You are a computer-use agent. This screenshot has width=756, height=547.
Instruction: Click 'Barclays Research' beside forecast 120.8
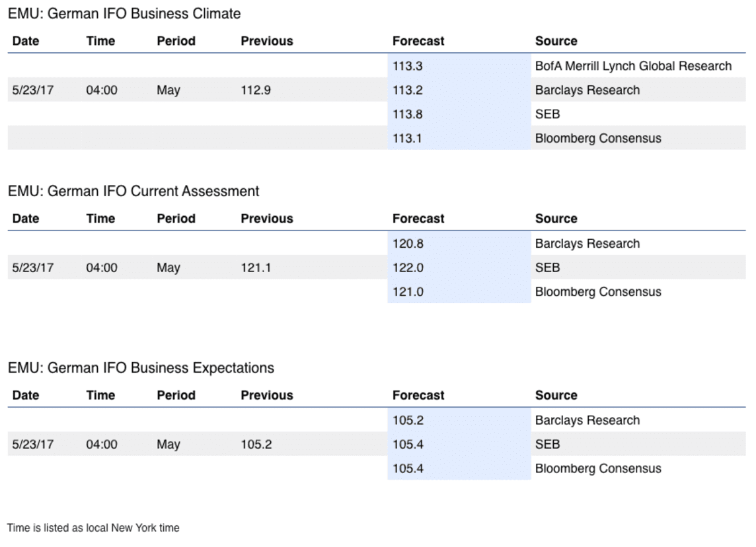click(587, 243)
